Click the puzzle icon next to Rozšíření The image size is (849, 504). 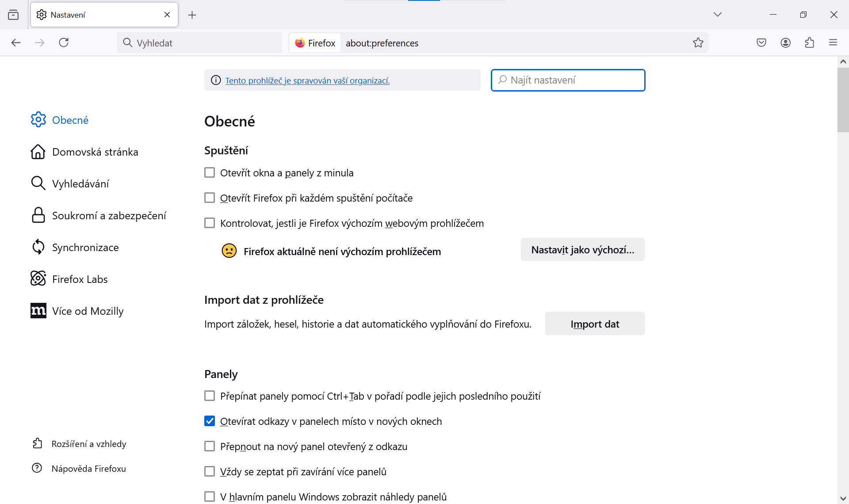pyautogui.click(x=38, y=443)
